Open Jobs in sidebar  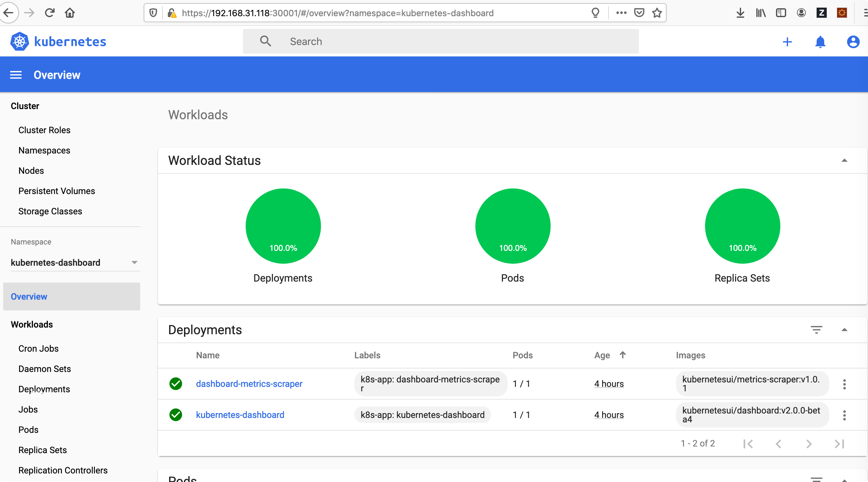coord(28,409)
